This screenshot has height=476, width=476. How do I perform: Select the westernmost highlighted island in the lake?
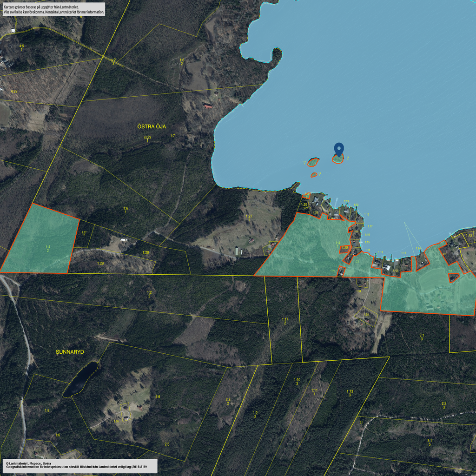coord(314,162)
